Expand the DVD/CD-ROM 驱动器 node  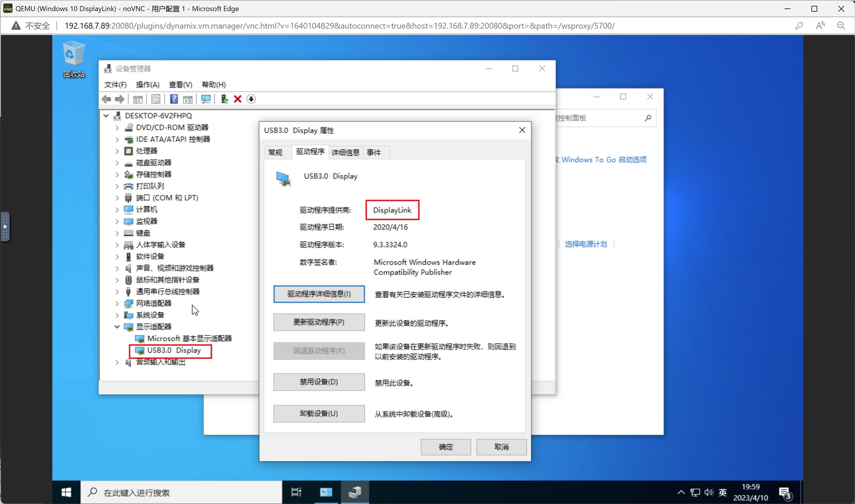(x=117, y=128)
